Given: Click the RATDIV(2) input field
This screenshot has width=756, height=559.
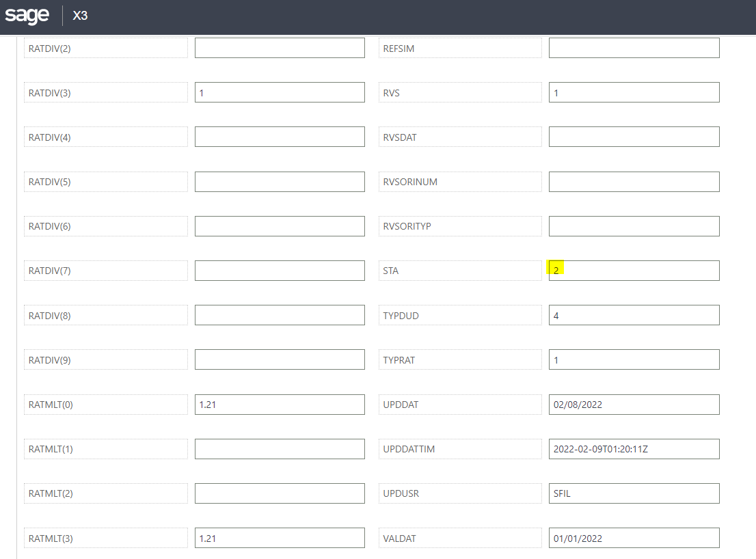Looking at the screenshot, I should tap(280, 48).
